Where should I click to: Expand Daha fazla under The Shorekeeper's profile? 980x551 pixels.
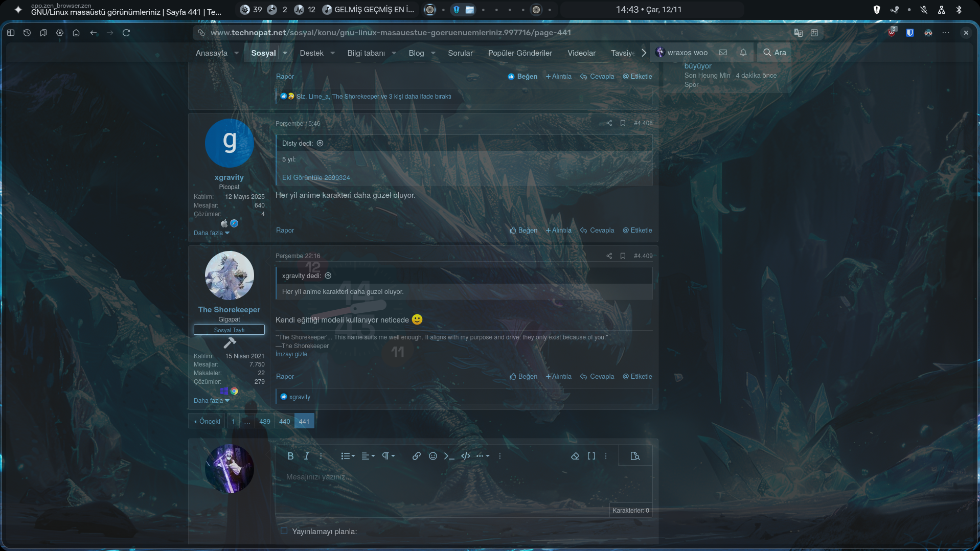point(212,401)
